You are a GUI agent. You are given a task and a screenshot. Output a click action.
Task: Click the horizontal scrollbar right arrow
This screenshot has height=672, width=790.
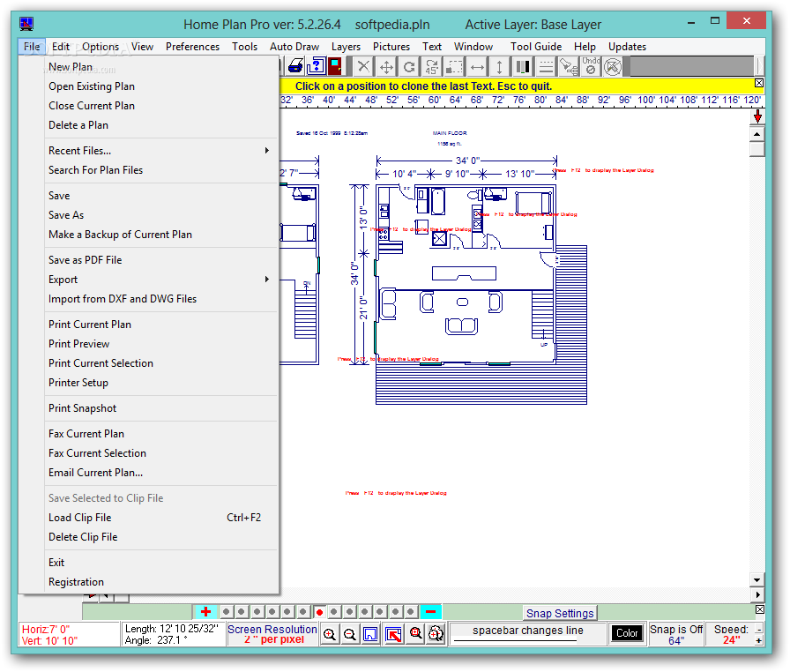click(x=756, y=594)
